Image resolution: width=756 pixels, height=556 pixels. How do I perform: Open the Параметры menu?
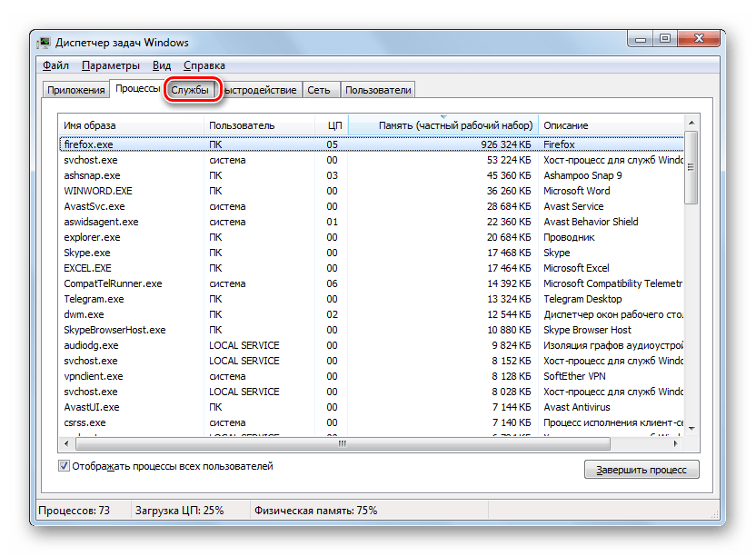(x=111, y=65)
